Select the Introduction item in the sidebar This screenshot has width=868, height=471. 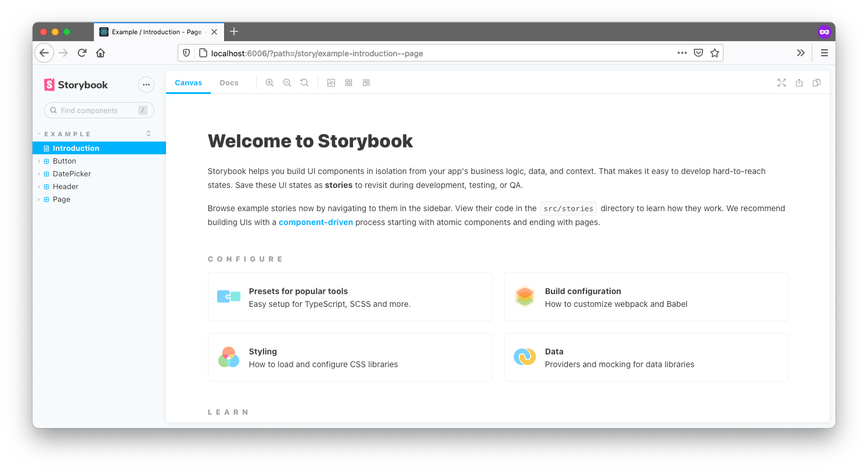99,148
